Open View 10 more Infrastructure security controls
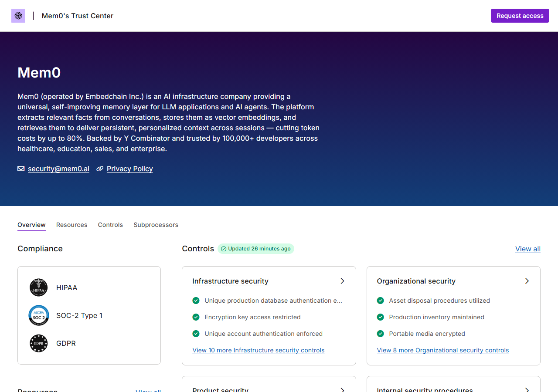558x392 pixels. coord(259,350)
